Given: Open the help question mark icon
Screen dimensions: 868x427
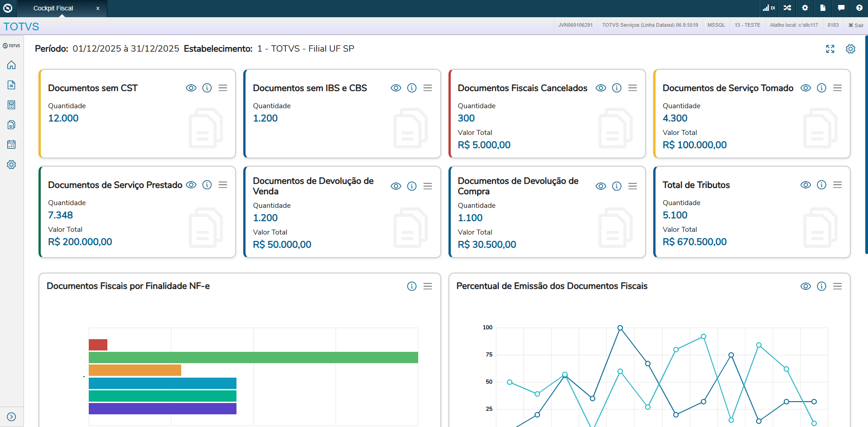Looking at the screenshot, I should coord(859,8).
